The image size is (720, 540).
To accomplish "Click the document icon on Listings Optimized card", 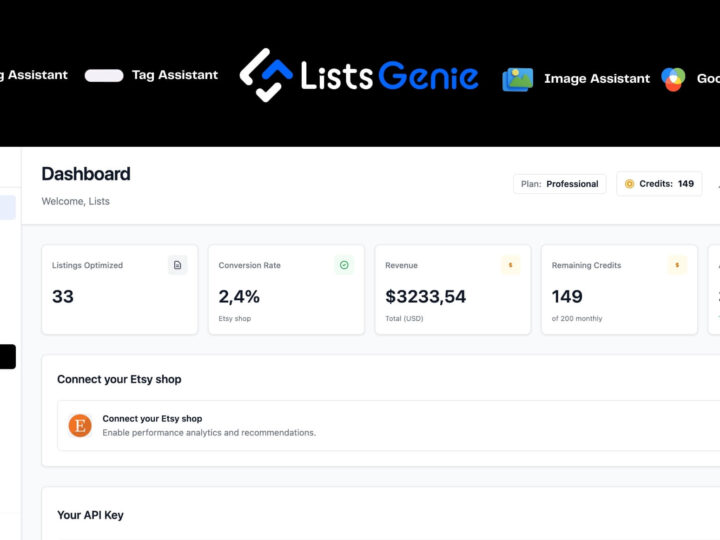I will 178,265.
